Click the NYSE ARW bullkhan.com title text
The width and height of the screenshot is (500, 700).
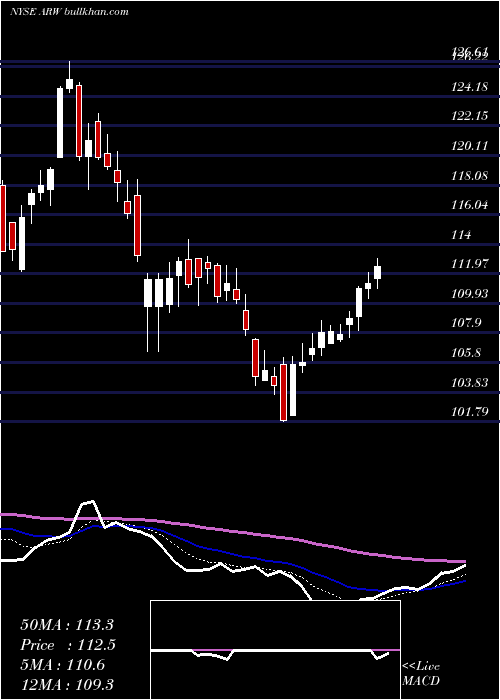(x=69, y=11)
